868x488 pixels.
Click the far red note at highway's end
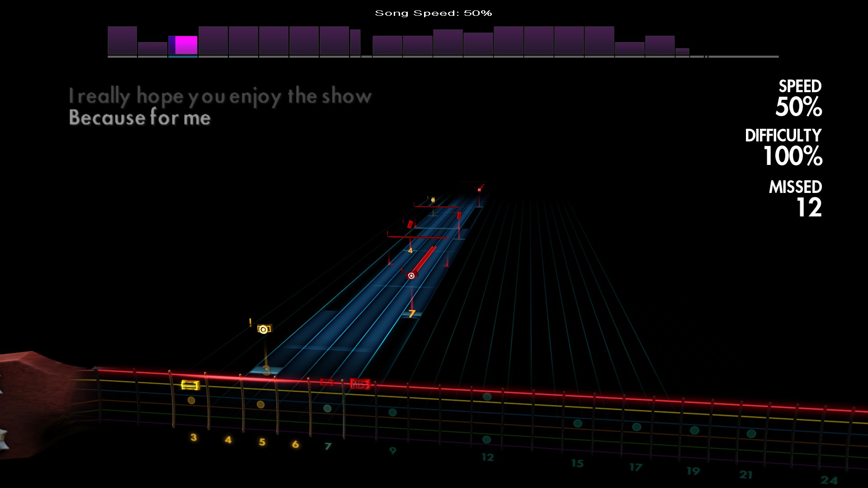point(479,189)
